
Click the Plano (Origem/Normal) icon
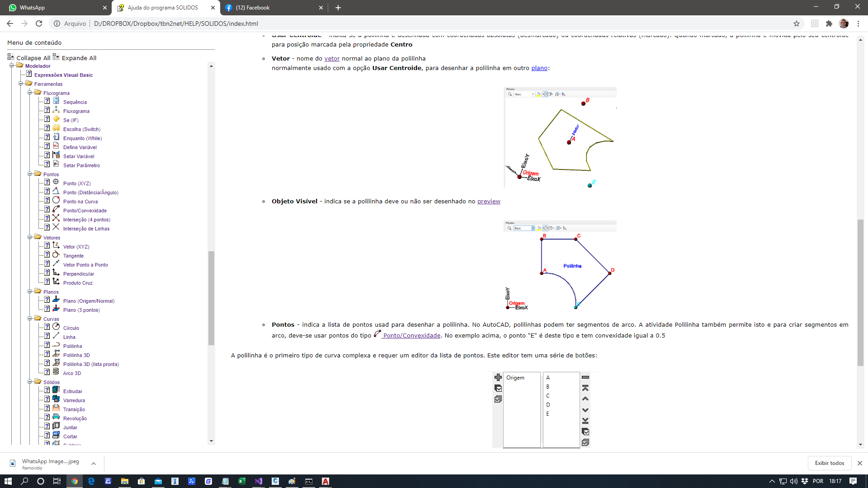(x=56, y=300)
